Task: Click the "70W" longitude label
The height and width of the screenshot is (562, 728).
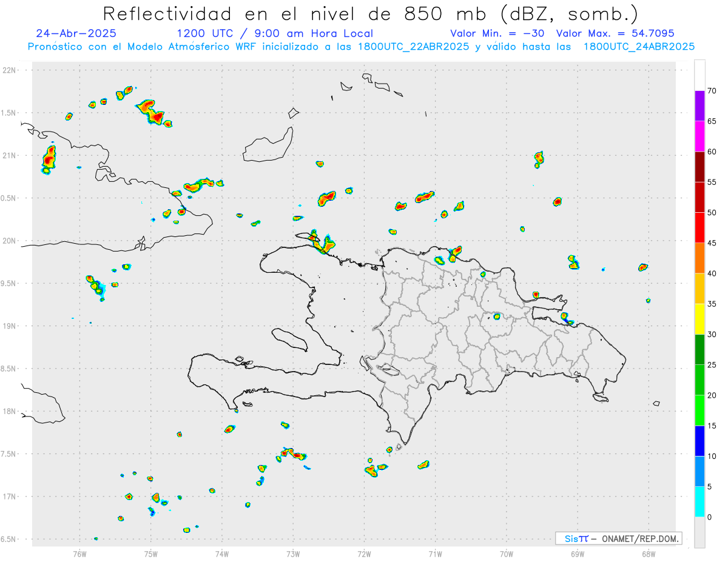Action: click(x=507, y=554)
